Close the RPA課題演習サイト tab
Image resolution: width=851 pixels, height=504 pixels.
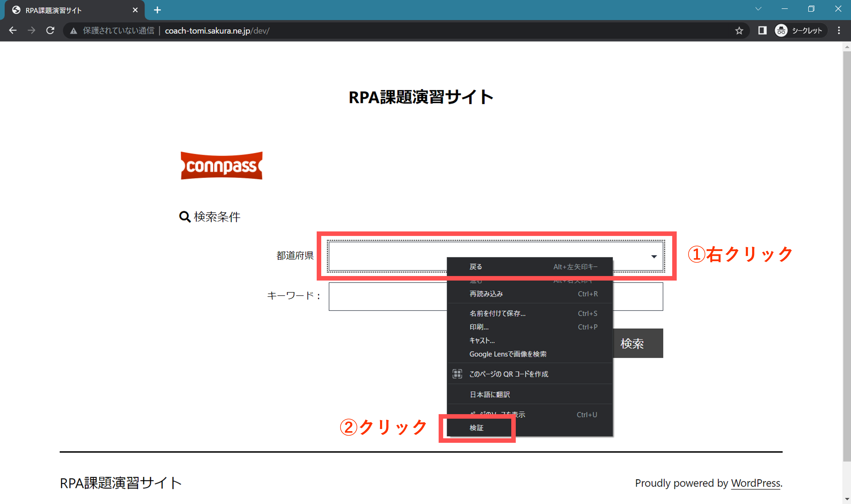[135, 10]
